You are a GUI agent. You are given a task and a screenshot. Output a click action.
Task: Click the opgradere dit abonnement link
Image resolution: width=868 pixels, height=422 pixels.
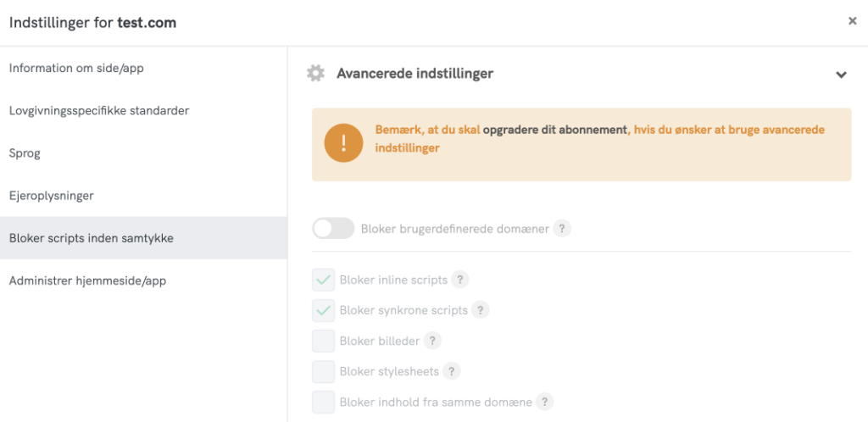(x=555, y=130)
